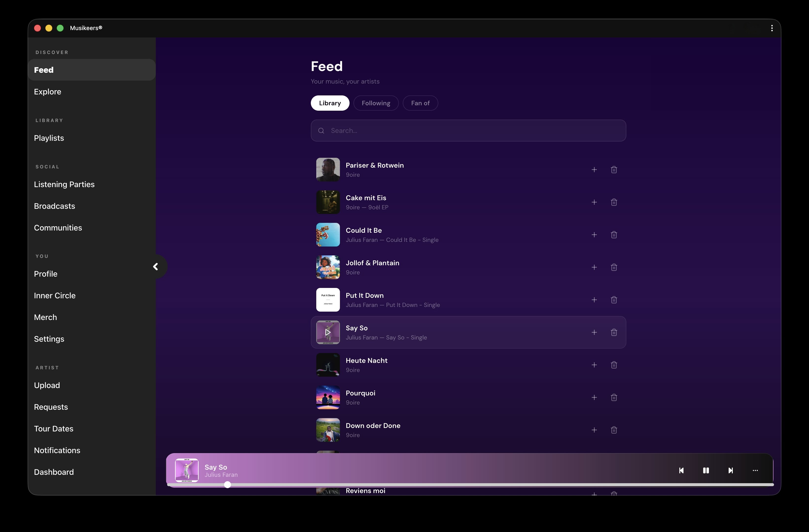809x532 pixels.
Task: Click Jollof & Plantain cover art
Action: tap(328, 267)
